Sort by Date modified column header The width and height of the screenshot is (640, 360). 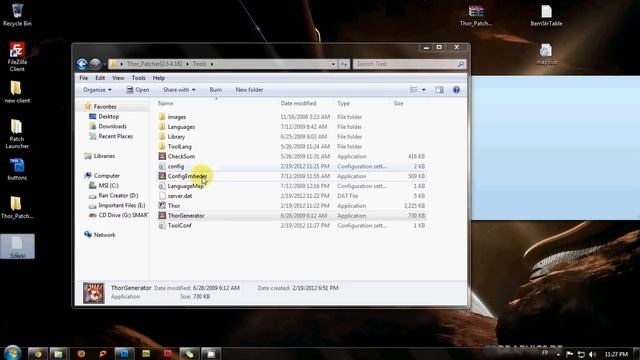click(298, 104)
